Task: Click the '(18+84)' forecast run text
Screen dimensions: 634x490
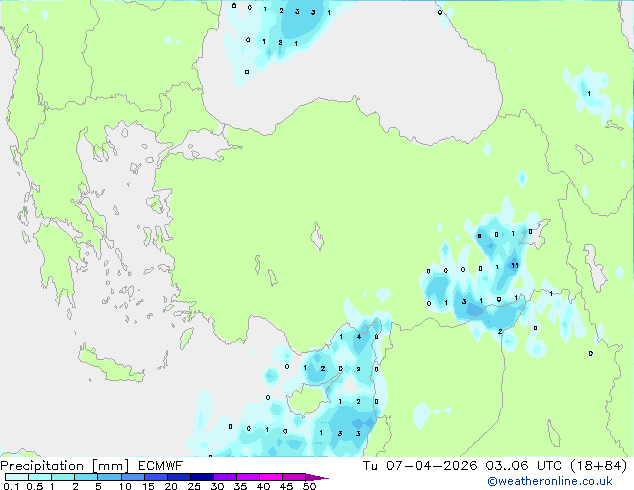Action: pyautogui.click(x=598, y=466)
